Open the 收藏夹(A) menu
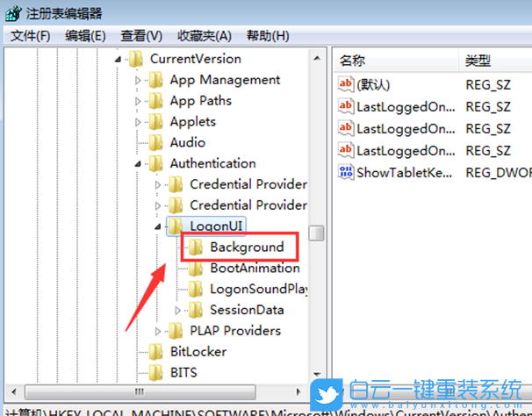Image resolution: width=532 pixels, height=416 pixels. coord(205,36)
